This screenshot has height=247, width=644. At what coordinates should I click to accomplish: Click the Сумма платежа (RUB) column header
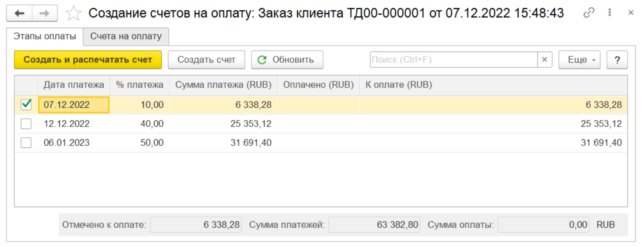(x=223, y=85)
